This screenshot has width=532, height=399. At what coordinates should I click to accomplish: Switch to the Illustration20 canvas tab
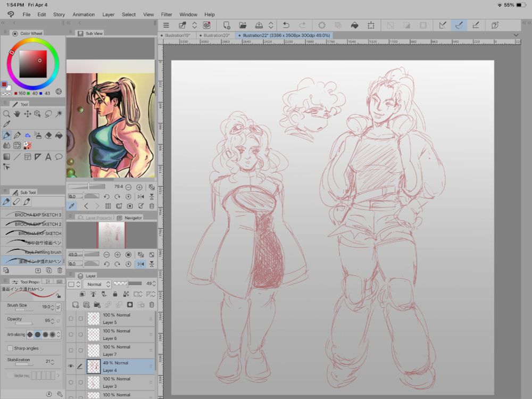[217, 35]
